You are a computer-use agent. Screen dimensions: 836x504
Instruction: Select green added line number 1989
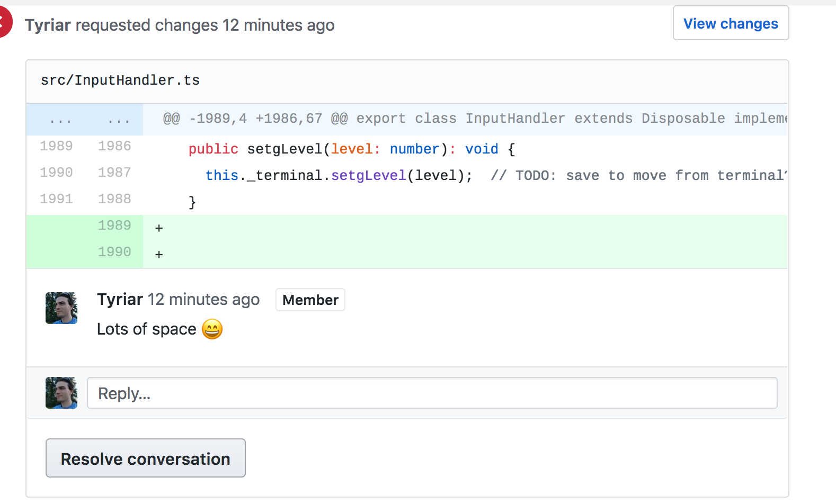click(114, 226)
